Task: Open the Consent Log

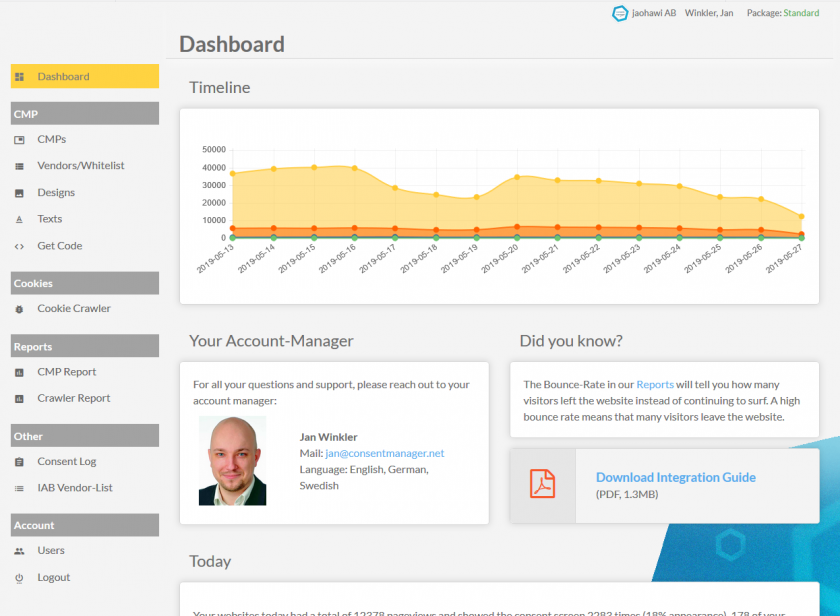Action: tap(66, 461)
